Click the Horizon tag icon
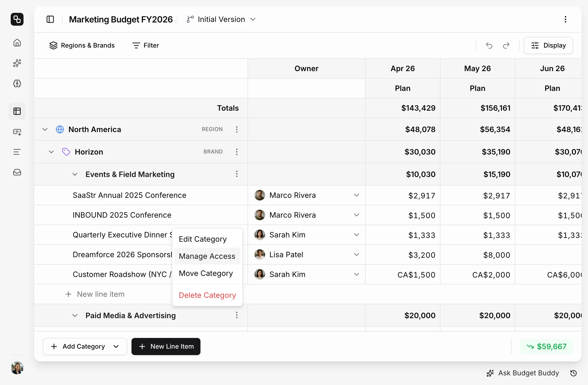 [66, 152]
